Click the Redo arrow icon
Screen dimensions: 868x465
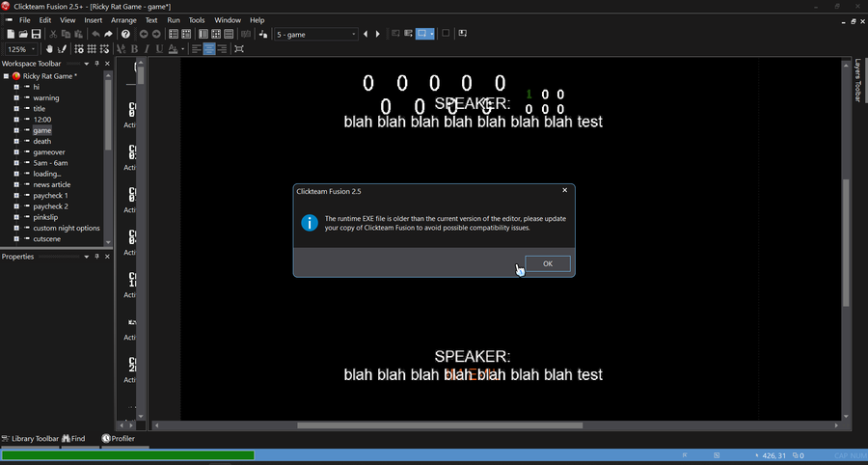(x=108, y=35)
